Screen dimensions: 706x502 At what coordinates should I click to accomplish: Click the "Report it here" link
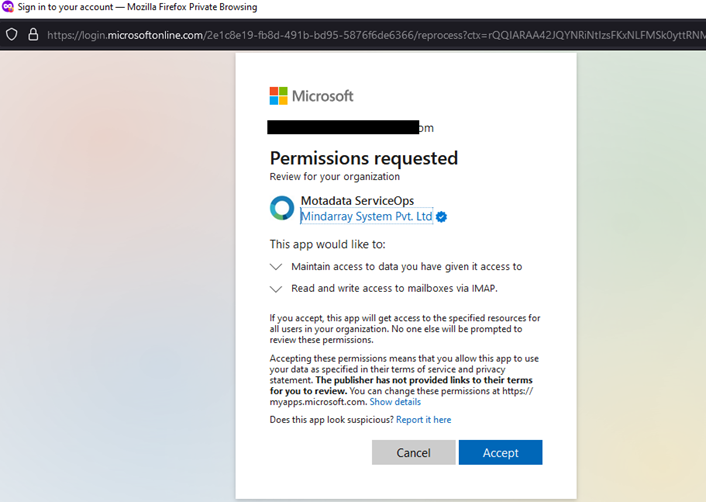[x=423, y=420]
